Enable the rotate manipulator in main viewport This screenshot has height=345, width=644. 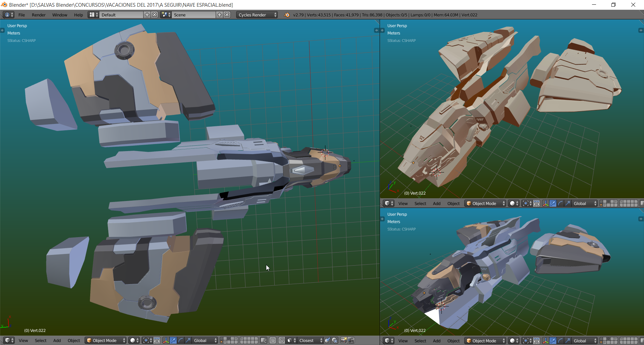click(x=180, y=340)
